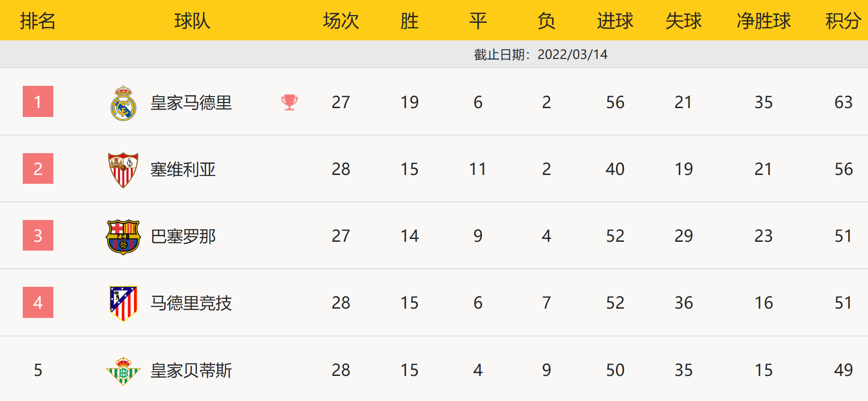Screen dimensions: 868x401
Task: Click the 场次 column header
Action: coord(341,21)
